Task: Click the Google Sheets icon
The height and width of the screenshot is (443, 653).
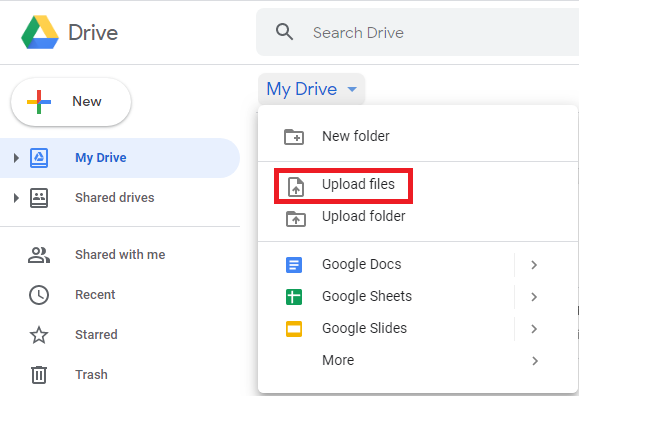Action: click(x=294, y=297)
